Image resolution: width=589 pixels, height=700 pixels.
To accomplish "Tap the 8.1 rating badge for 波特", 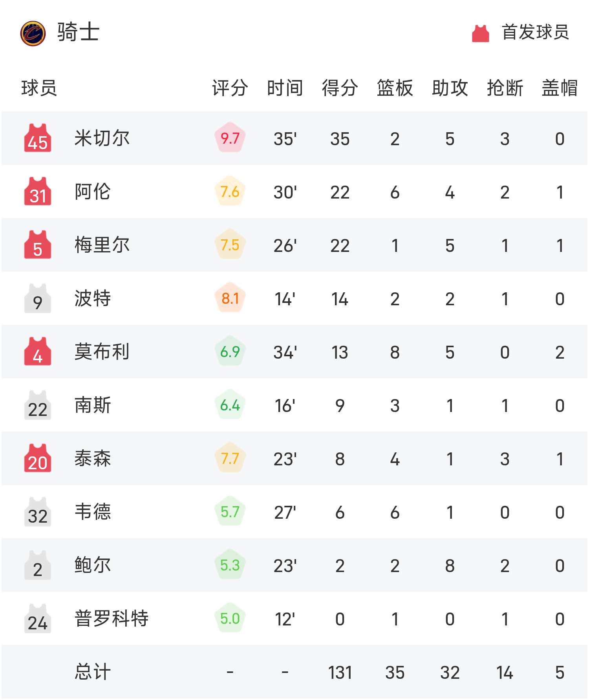I will pyautogui.click(x=230, y=298).
